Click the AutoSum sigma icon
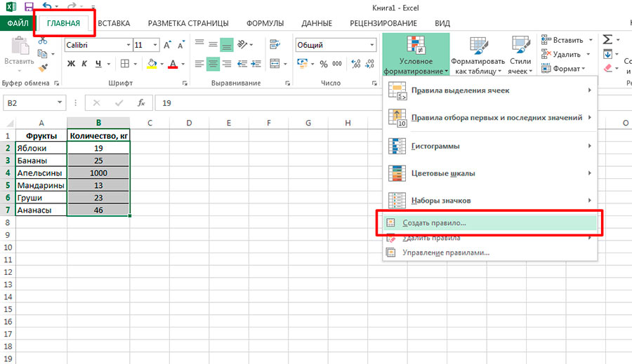 (x=607, y=39)
